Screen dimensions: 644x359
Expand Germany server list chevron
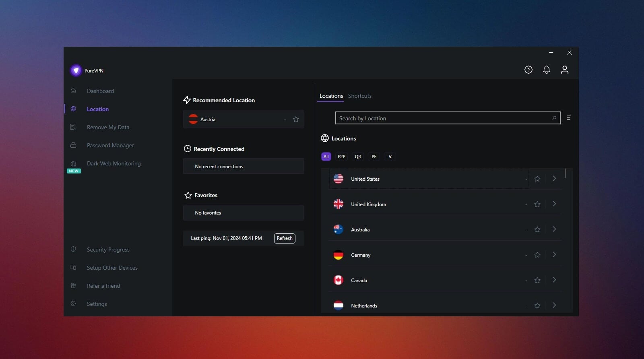point(554,254)
